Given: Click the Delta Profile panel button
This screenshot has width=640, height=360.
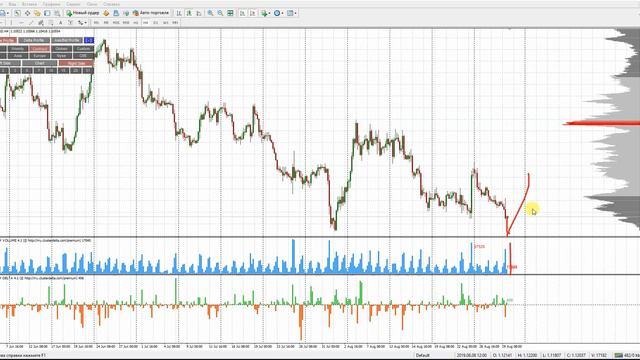Looking at the screenshot, I should pos(34,40).
